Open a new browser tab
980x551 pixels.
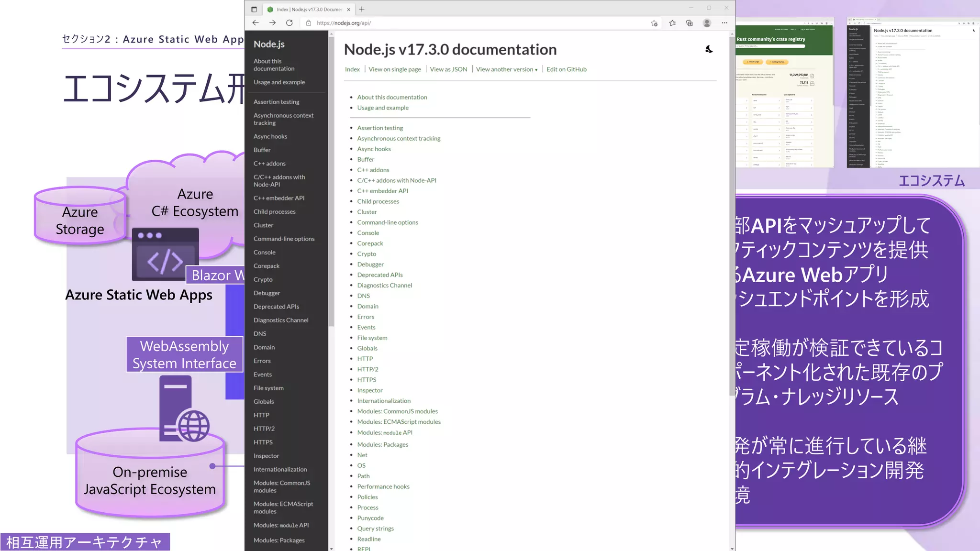pos(362,9)
